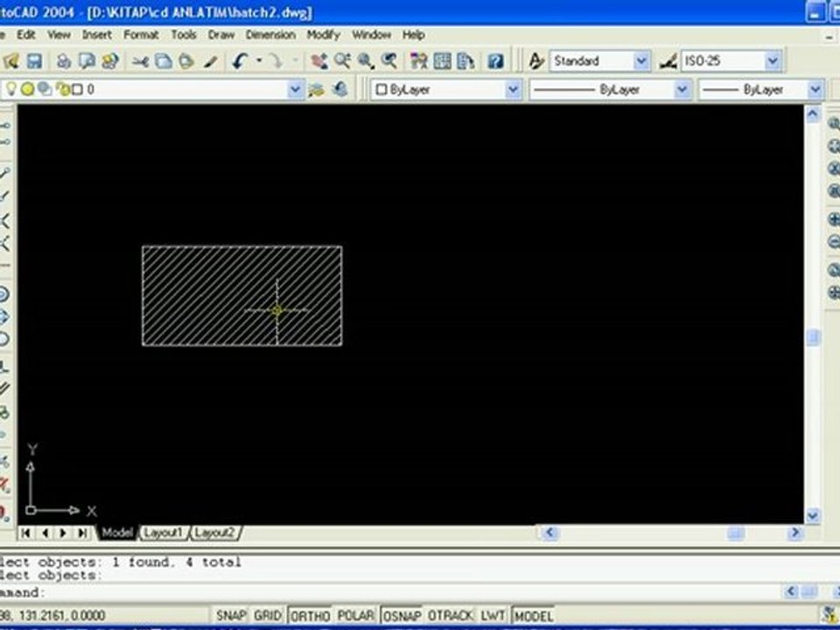Click the Publish icon
Screen dimensions: 840x630
(x=110, y=61)
